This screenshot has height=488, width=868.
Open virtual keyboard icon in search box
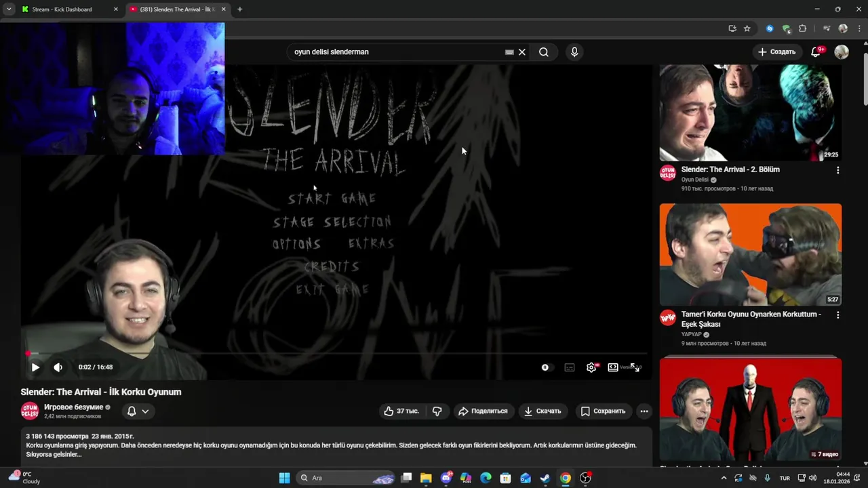pos(509,52)
